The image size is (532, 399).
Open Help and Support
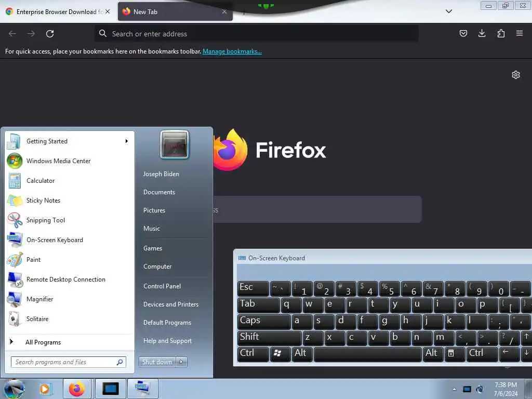click(167, 341)
